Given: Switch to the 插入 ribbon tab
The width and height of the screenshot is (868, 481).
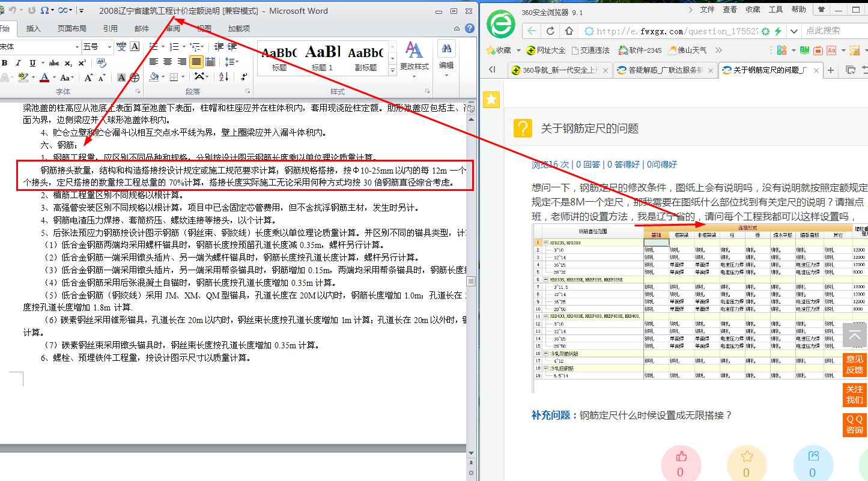Looking at the screenshot, I should pos(34,28).
